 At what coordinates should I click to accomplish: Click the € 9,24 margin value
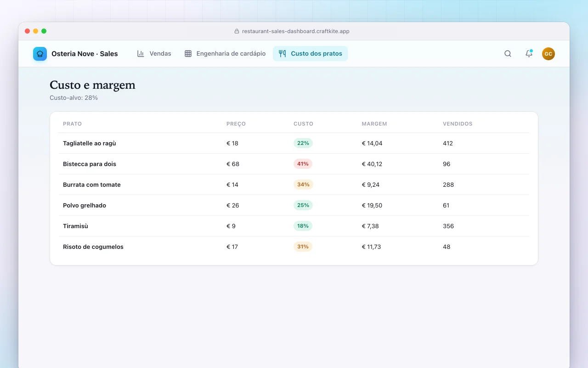tap(371, 184)
